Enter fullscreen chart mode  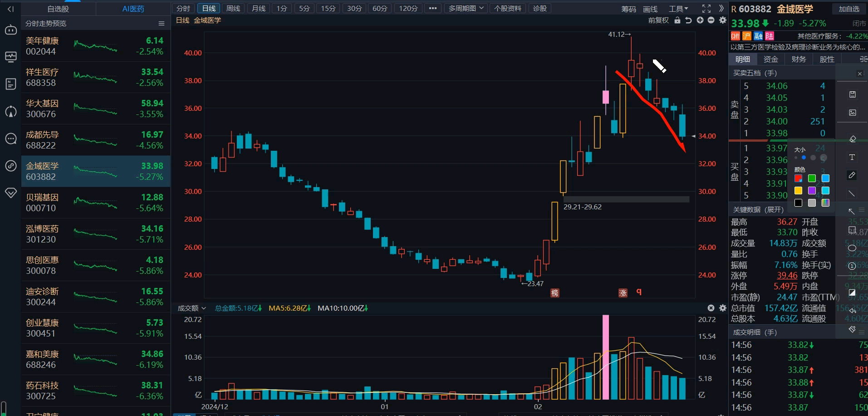coord(706,9)
